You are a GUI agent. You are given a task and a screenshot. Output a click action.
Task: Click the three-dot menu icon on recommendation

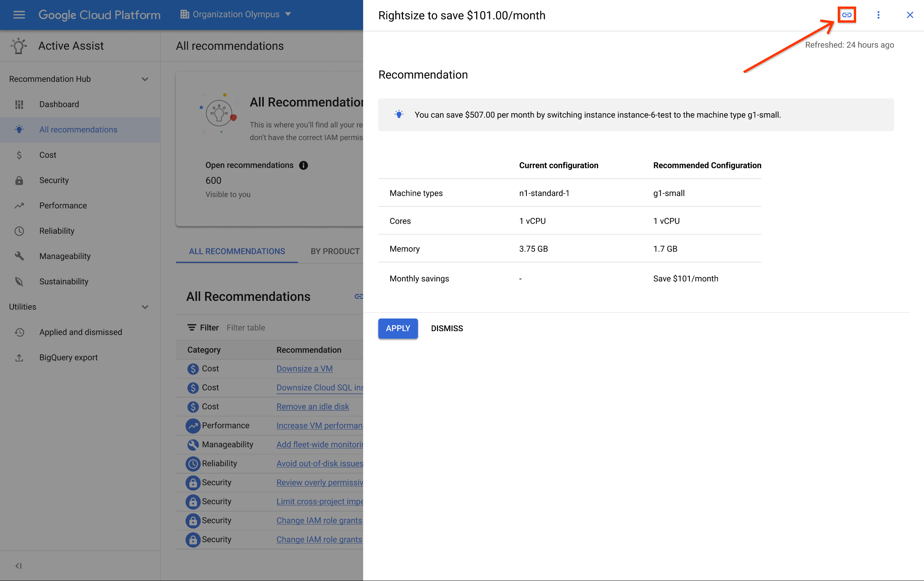(878, 15)
